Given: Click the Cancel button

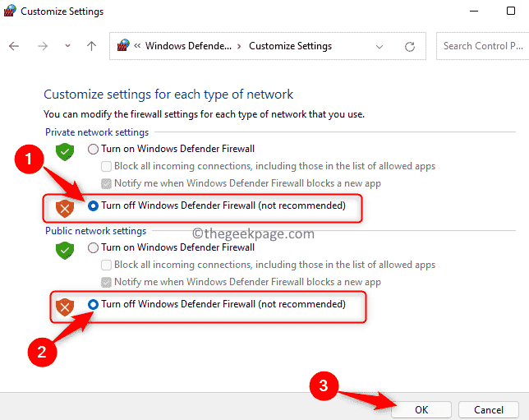Looking at the screenshot, I should (x=488, y=408).
